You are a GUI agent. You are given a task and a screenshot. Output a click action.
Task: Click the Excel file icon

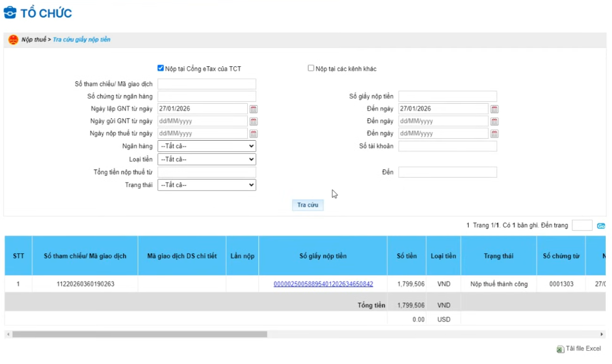tap(560, 349)
